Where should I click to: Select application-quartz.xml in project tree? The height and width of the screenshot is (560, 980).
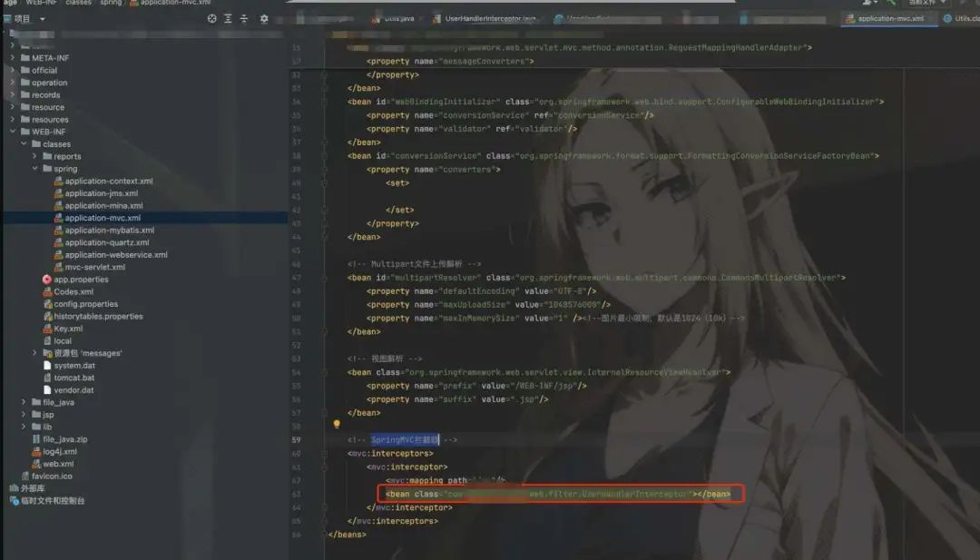coord(107,242)
